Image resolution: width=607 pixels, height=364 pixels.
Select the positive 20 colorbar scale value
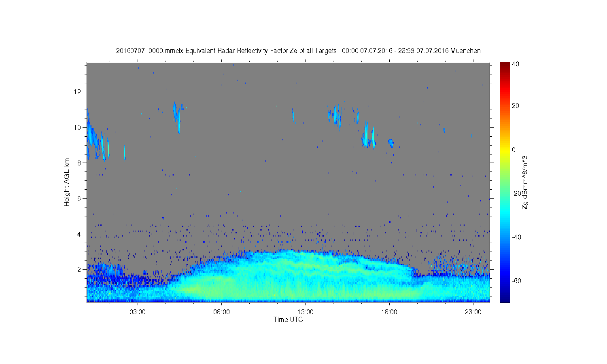[516, 106]
